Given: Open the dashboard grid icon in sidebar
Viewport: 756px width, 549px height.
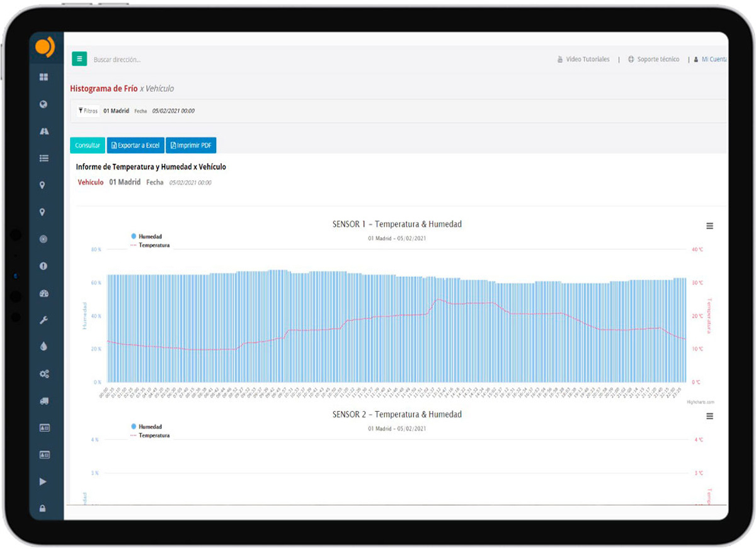Looking at the screenshot, I should 43,77.
